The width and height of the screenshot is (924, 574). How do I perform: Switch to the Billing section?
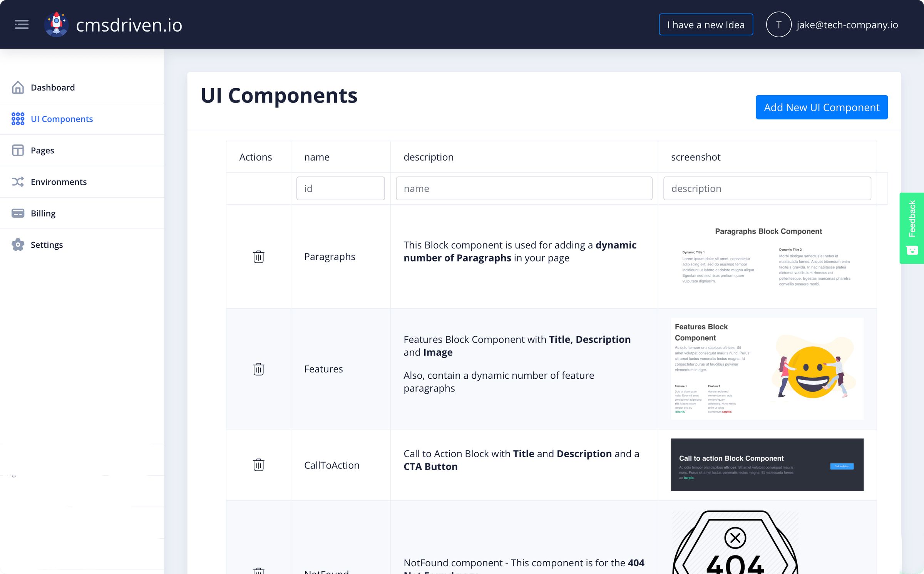click(43, 213)
